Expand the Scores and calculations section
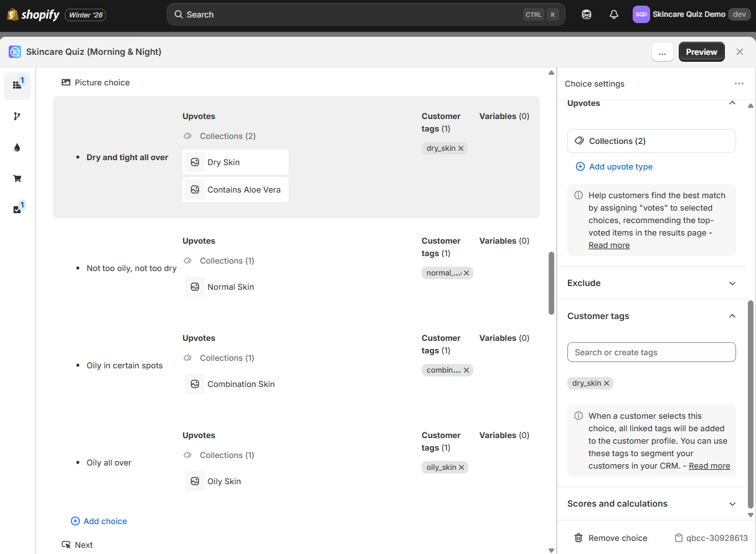The height and width of the screenshot is (554, 756). point(732,504)
